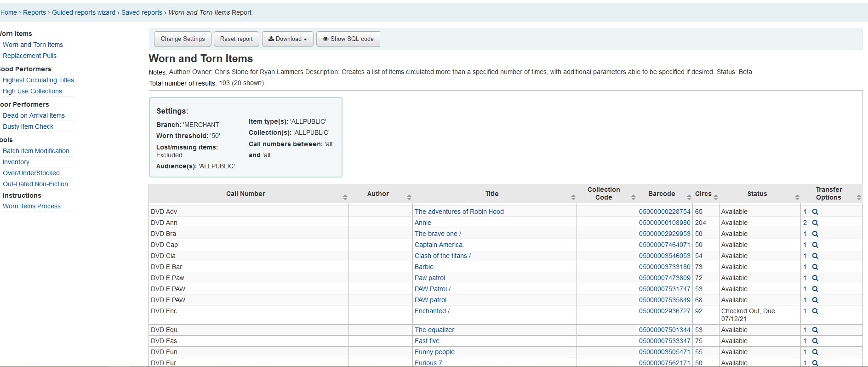Click magnifier icon in Clash of the titans row
Screen dimensions: 868x367
coord(815,256)
